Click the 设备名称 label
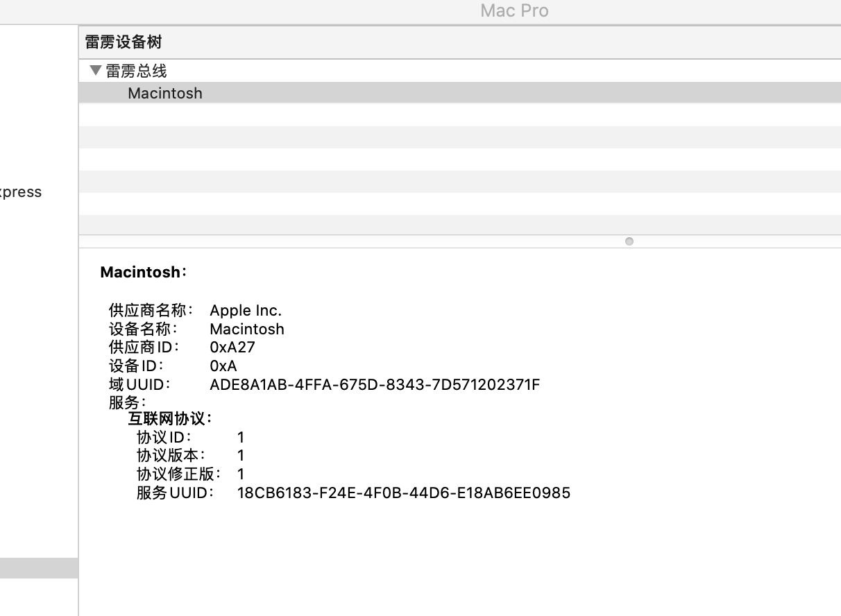Viewport: 841px width, 616px height. [143, 329]
